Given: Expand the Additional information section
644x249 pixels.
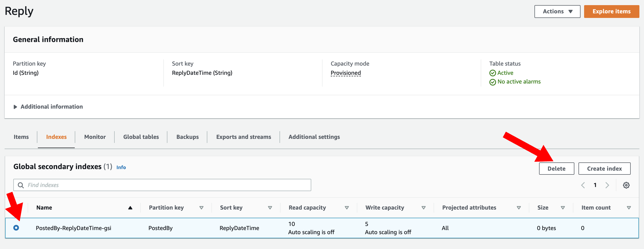Looking at the screenshot, I should (x=48, y=107).
